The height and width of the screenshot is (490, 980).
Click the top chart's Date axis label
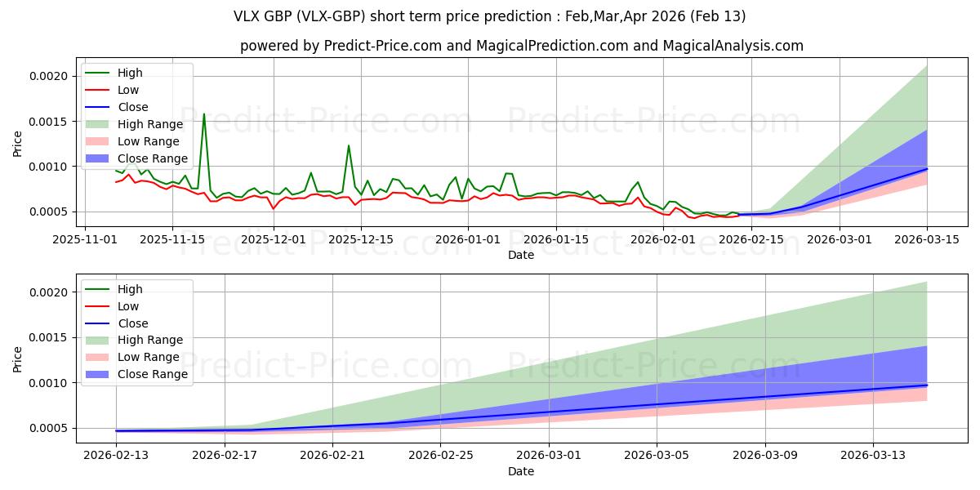click(521, 255)
